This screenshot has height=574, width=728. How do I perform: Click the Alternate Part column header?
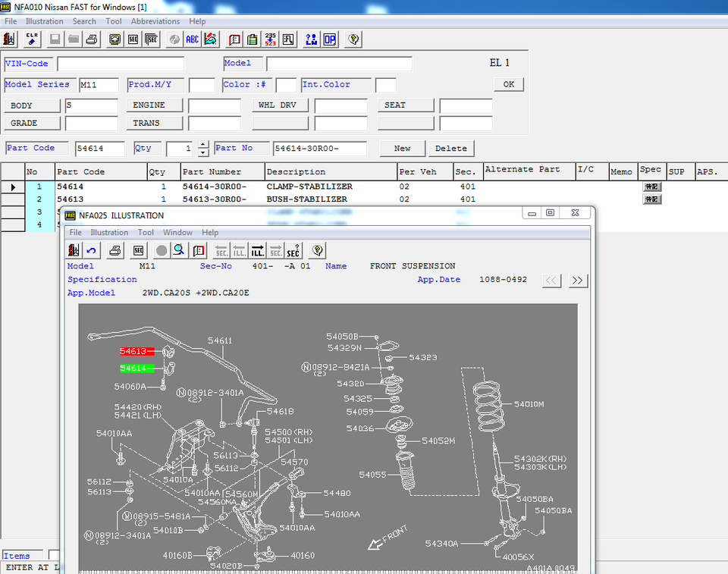click(x=529, y=171)
